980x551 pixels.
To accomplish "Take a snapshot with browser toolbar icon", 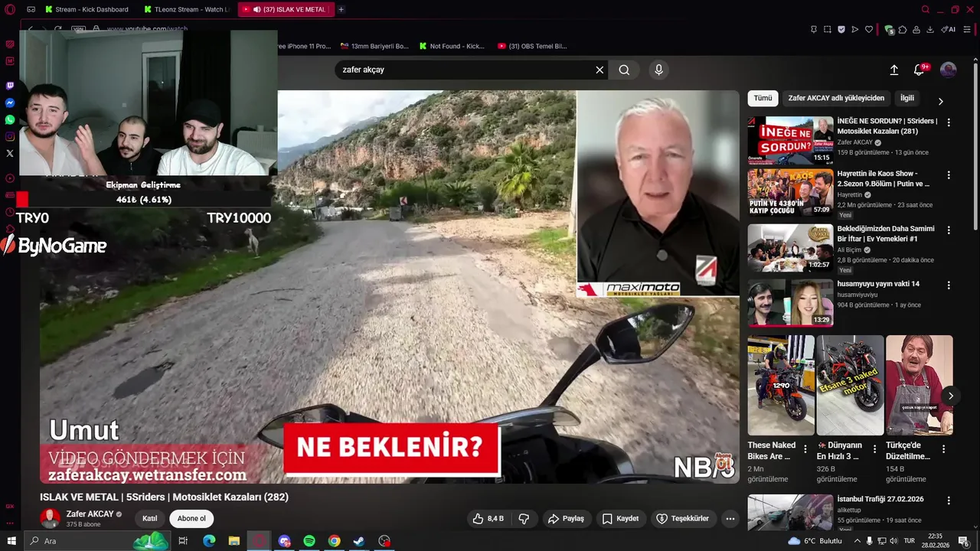I will pos(827,29).
